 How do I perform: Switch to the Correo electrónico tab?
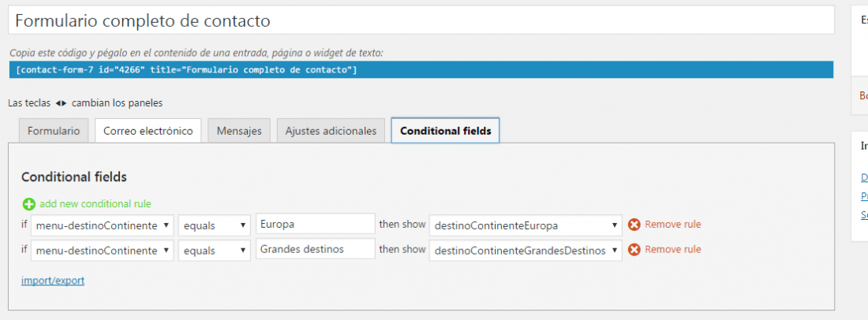coord(148,131)
